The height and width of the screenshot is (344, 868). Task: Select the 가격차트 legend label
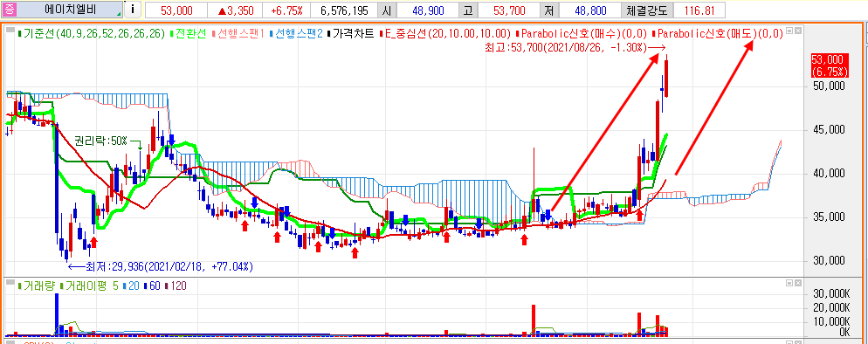point(352,34)
